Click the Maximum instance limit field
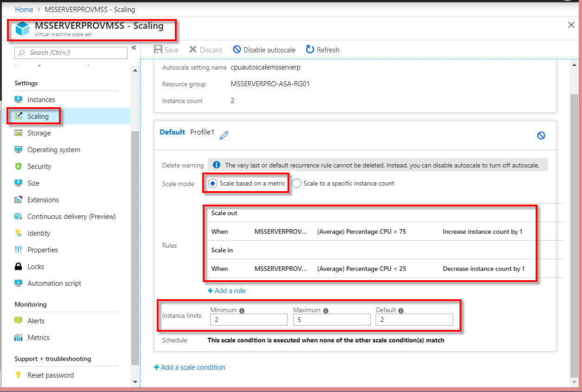The height and width of the screenshot is (392, 582). (332, 320)
